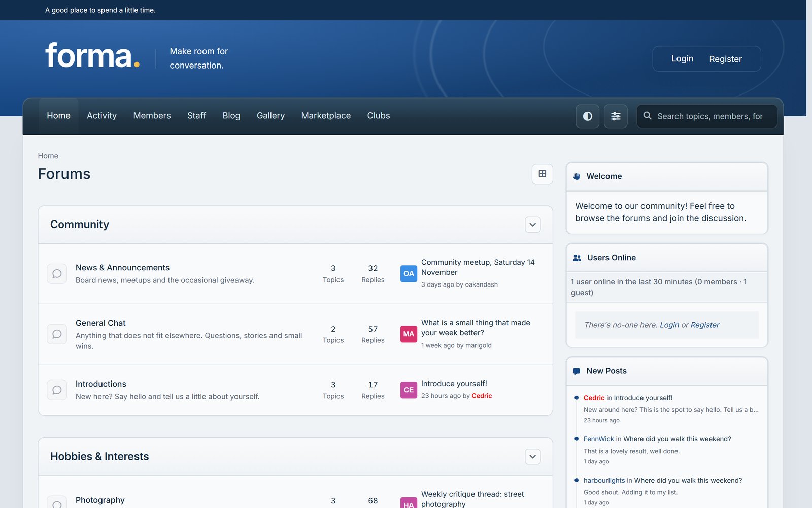Go to the Home nav tab
The height and width of the screenshot is (508, 812).
pos(58,116)
